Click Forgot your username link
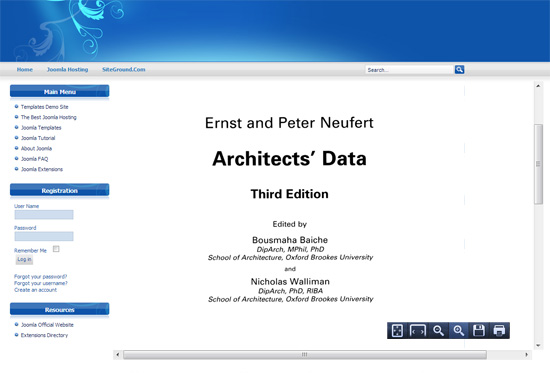Screen dimensions: 550x373 [41, 283]
